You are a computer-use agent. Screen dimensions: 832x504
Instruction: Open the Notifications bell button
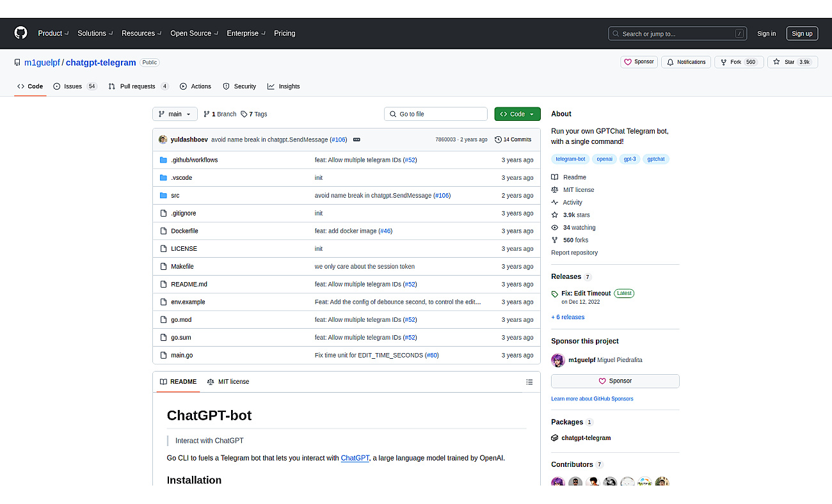click(x=686, y=62)
